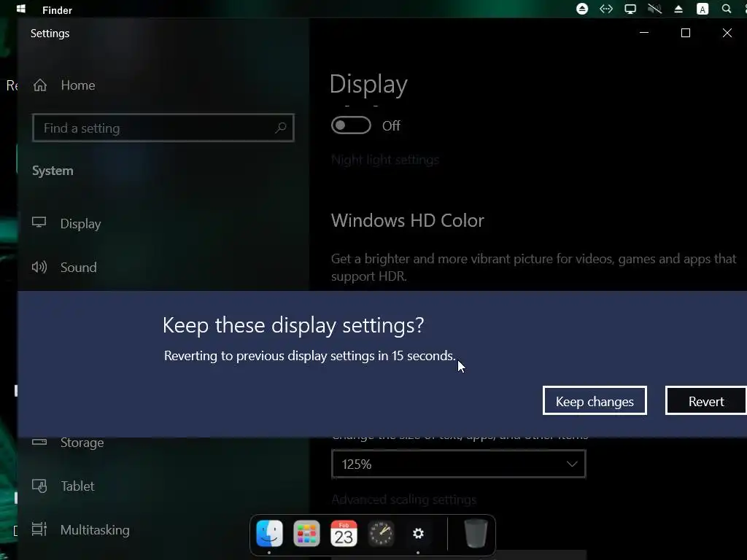
Task: Click the input source A icon in menu bar
Action: click(x=703, y=9)
